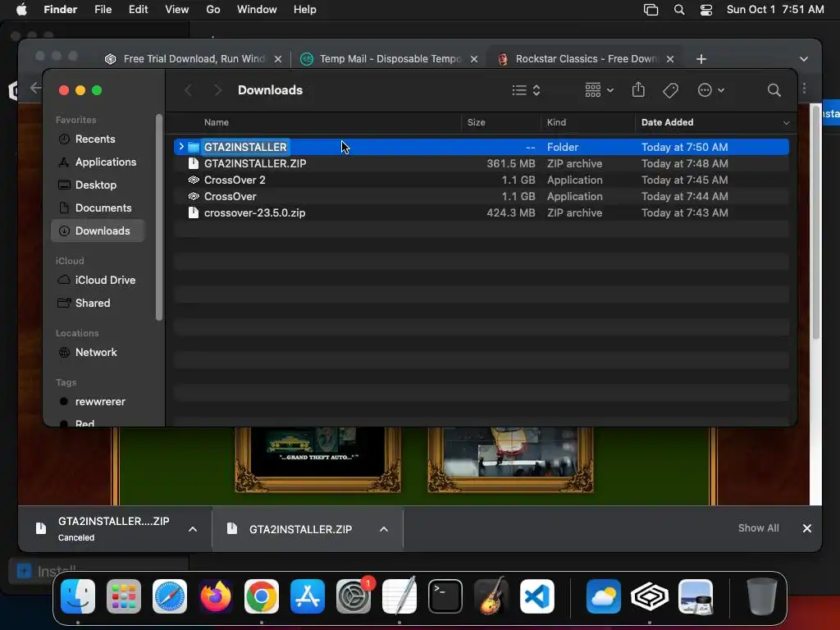The image size is (840, 630).
Task: Open Firefox from the Dock
Action: point(216,596)
